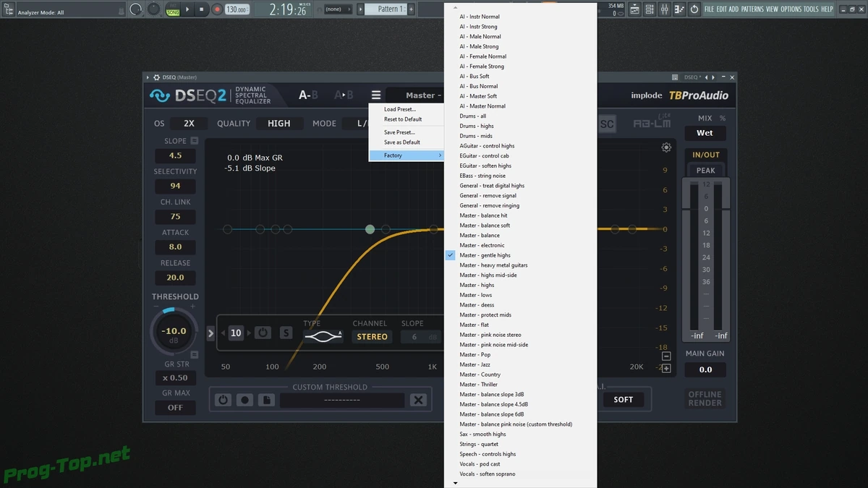Click the OFFLINE RENDER button
The width and height of the screenshot is (868, 488).
(x=705, y=398)
